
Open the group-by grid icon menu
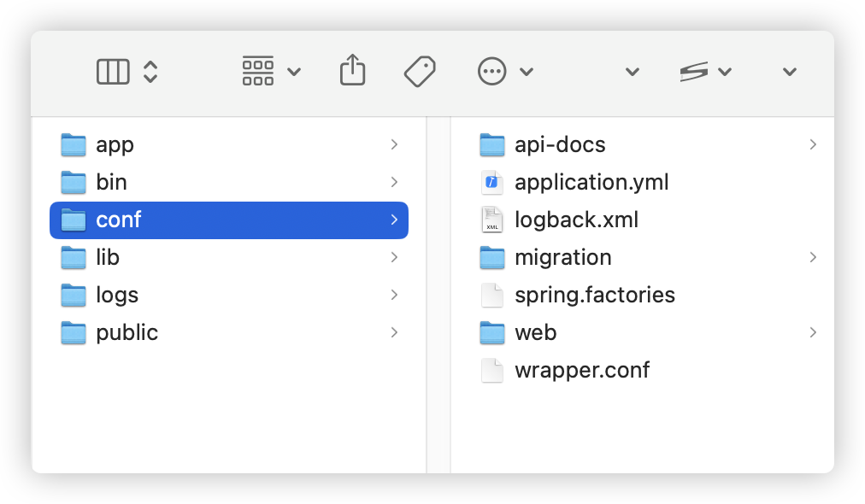click(x=271, y=72)
